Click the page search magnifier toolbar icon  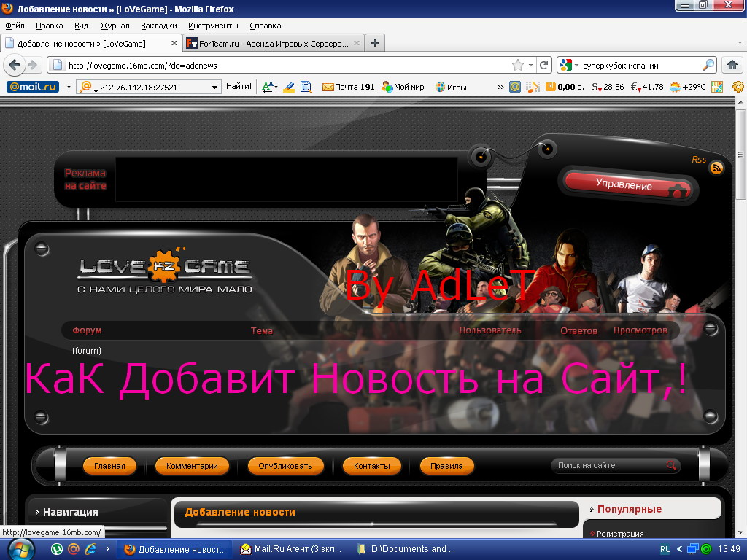[306, 87]
